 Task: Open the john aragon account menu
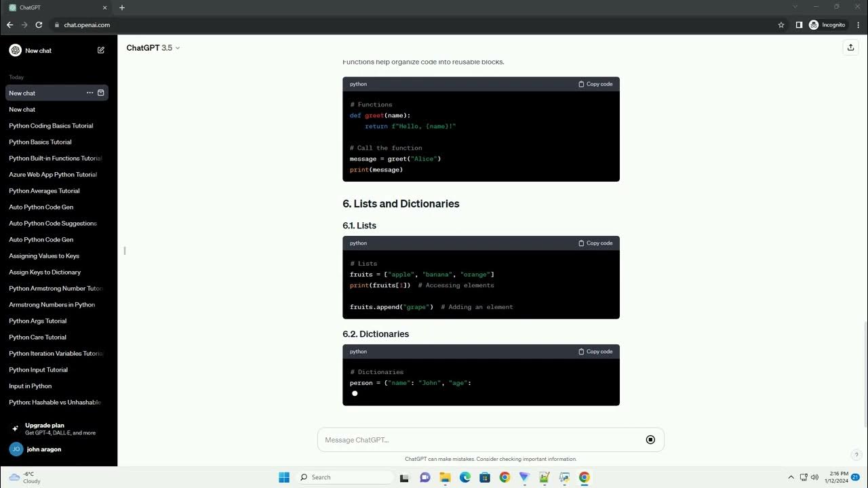pyautogui.click(x=57, y=449)
